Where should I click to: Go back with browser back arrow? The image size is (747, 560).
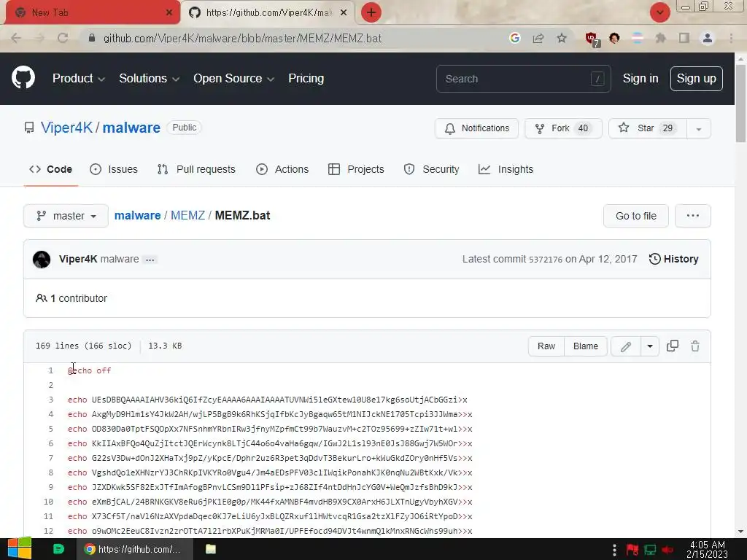(x=16, y=38)
